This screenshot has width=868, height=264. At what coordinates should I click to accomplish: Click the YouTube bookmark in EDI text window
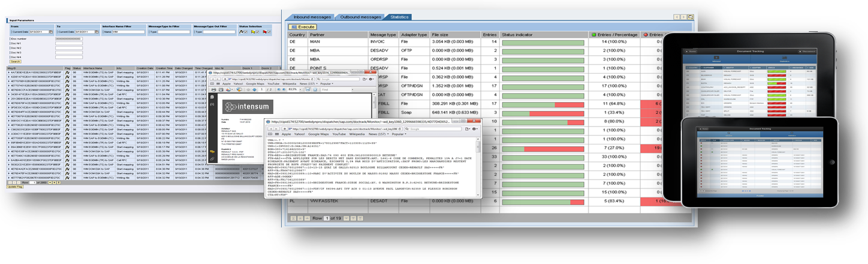[x=339, y=134]
